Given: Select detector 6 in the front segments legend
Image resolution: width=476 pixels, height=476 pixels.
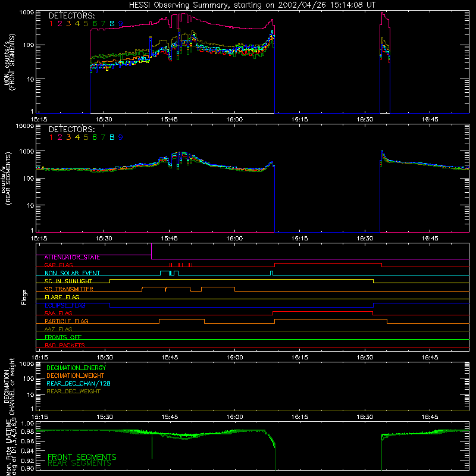Looking at the screenshot, I should tap(95, 24).
